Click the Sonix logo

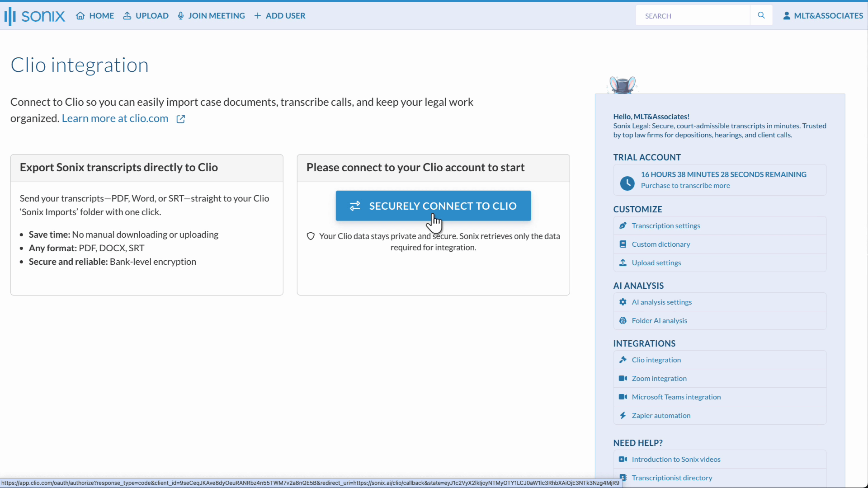point(35,16)
